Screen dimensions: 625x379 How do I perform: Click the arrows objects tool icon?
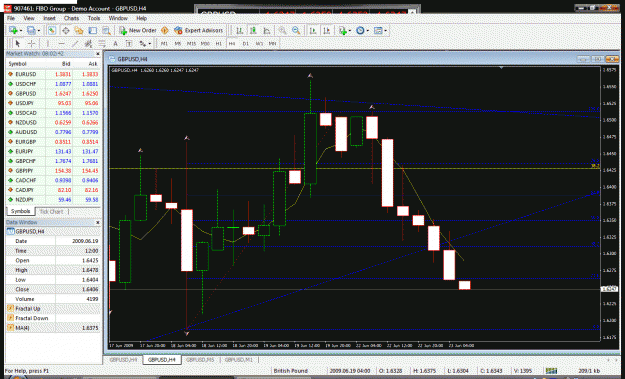pyautogui.click(x=142, y=43)
